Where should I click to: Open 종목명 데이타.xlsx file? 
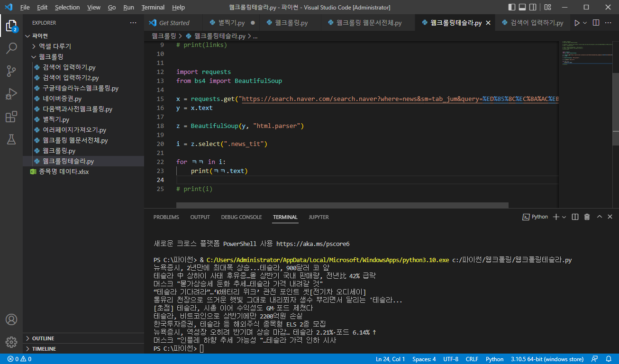[x=83, y=172]
